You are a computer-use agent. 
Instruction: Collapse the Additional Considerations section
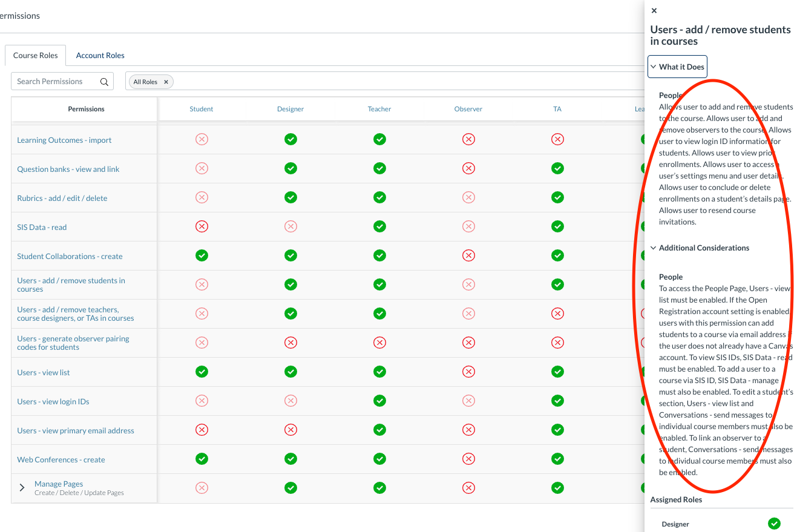[x=699, y=248]
